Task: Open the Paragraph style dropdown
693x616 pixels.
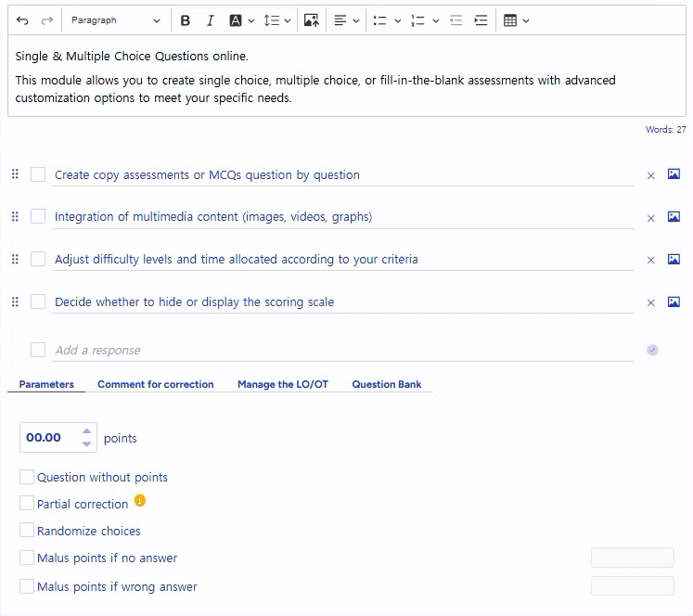Action: point(115,20)
